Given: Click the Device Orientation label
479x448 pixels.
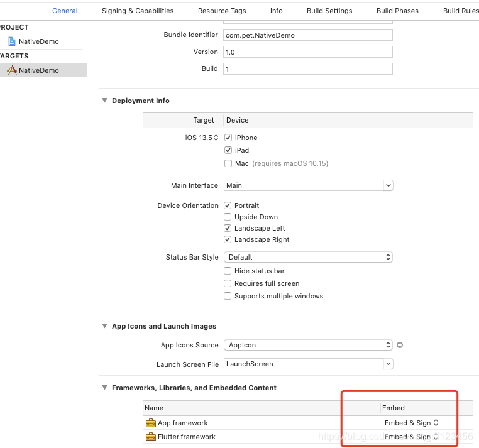Looking at the screenshot, I should (188, 205).
